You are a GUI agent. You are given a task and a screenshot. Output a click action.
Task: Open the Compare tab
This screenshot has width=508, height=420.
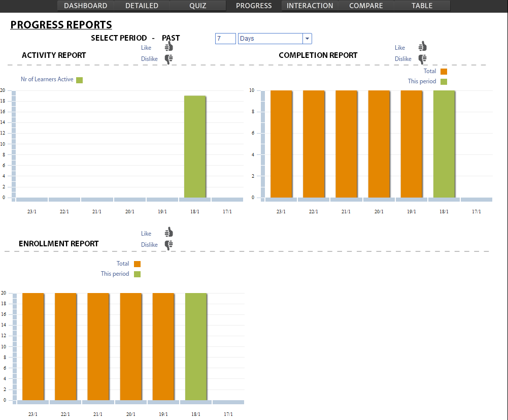tap(366, 6)
